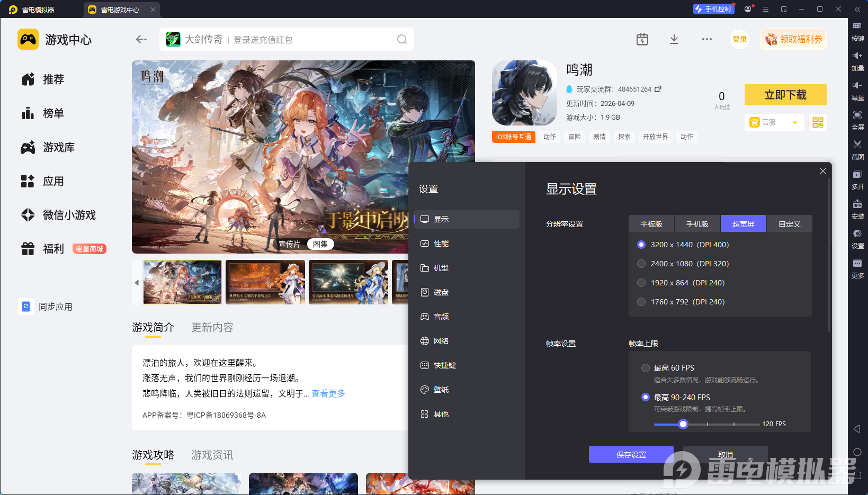Click the 登录 login button
Viewport: 868px width, 495px height.
point(740,39)
